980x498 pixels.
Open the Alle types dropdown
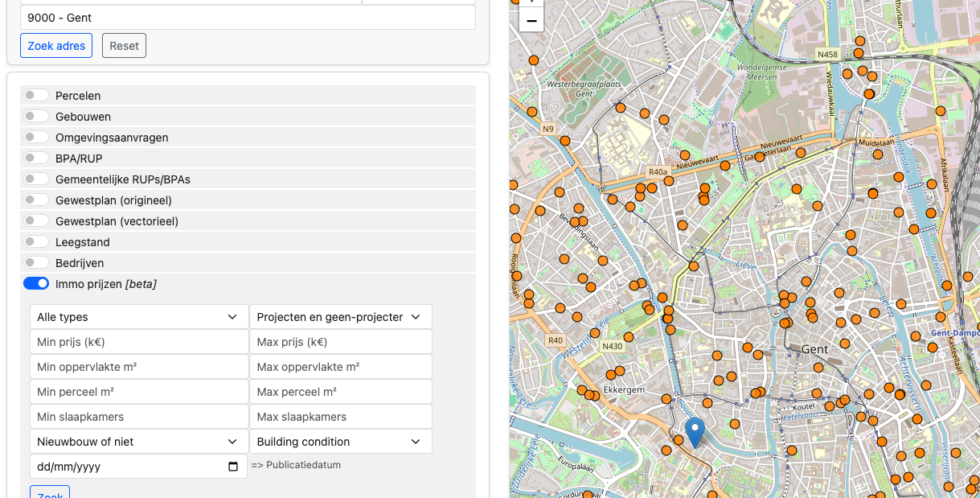[x=139, y=317]
